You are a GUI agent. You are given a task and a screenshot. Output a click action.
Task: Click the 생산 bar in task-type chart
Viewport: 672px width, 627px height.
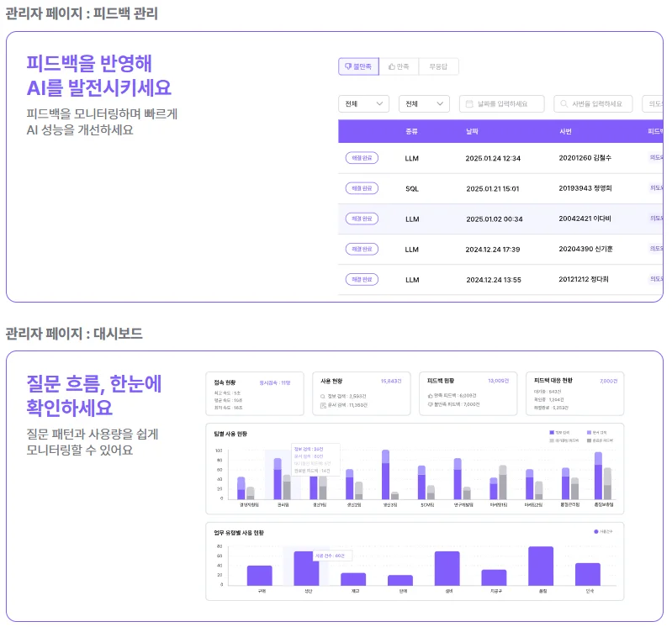coord(306,569)
